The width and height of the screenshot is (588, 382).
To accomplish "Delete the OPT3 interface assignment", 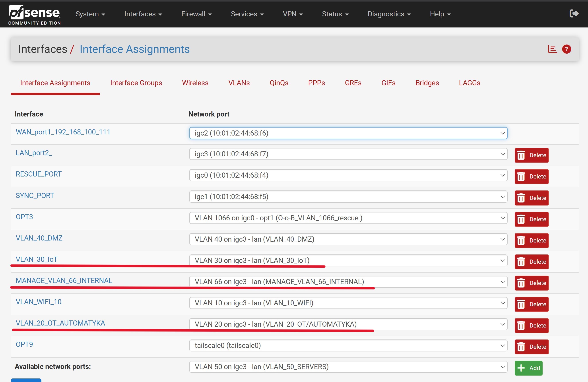I will click(532, 219).
